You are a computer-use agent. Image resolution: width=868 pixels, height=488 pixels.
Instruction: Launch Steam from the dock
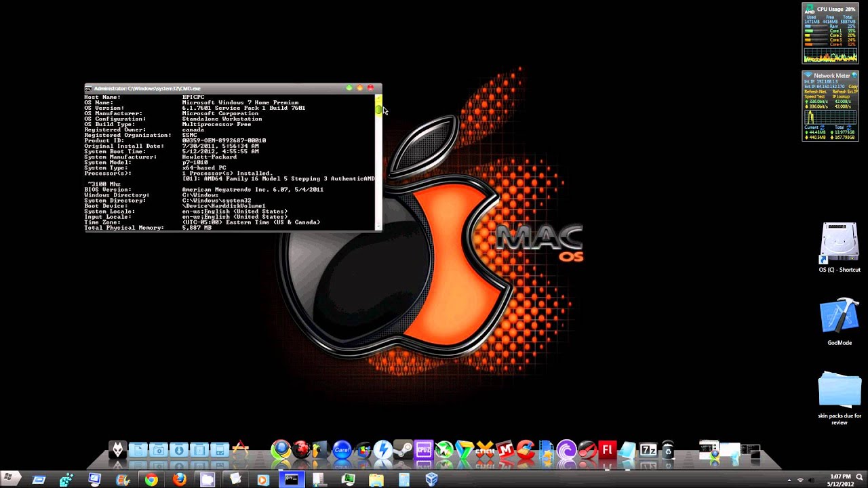click(x=403, y=449)
